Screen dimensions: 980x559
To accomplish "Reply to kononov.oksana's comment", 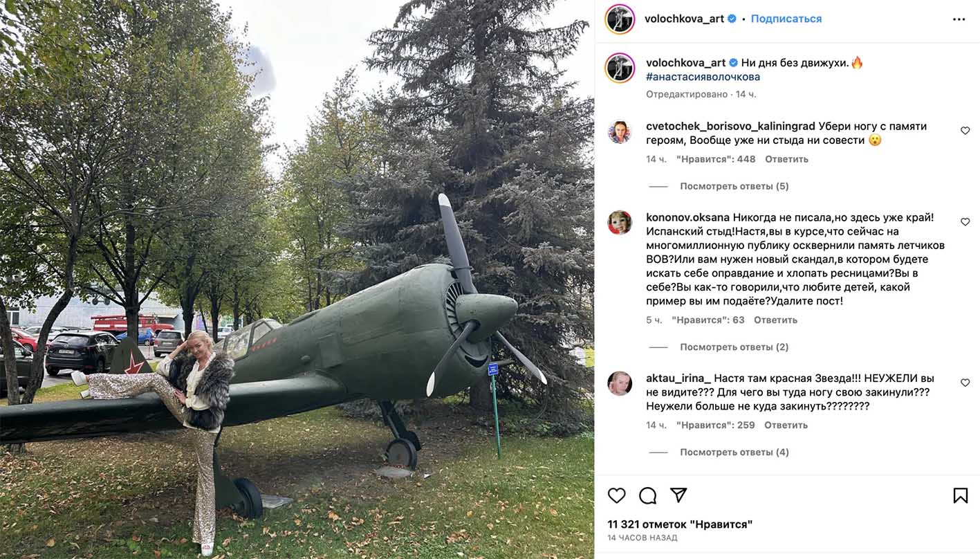I will tap(775, 320).
